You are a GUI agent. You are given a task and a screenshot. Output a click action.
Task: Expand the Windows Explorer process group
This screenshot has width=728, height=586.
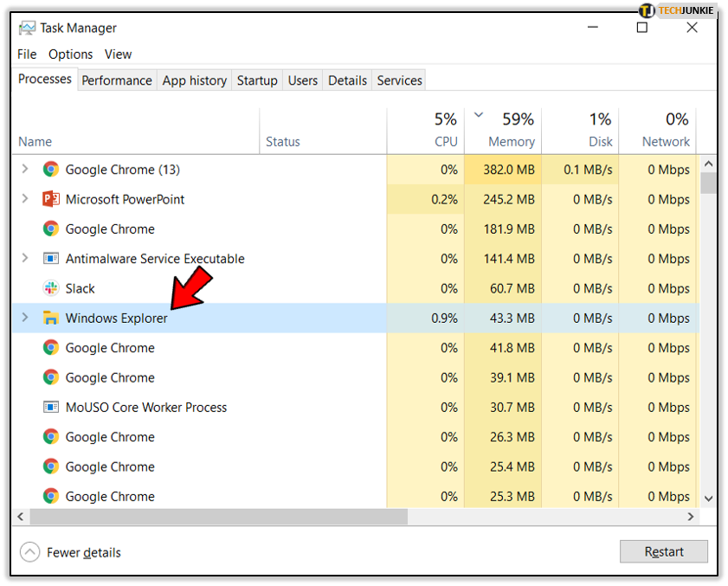[25, 318]
